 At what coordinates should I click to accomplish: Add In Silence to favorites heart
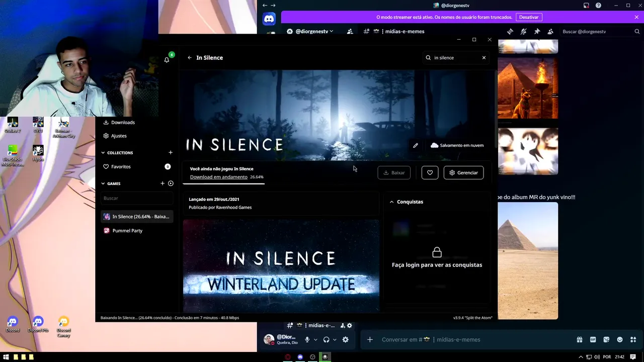[x=430, y=172]
